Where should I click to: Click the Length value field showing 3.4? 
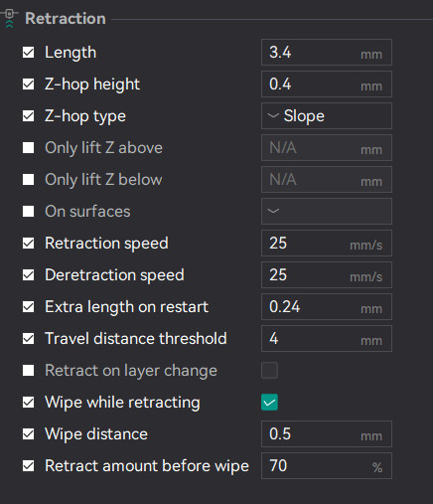pos(327,53)
